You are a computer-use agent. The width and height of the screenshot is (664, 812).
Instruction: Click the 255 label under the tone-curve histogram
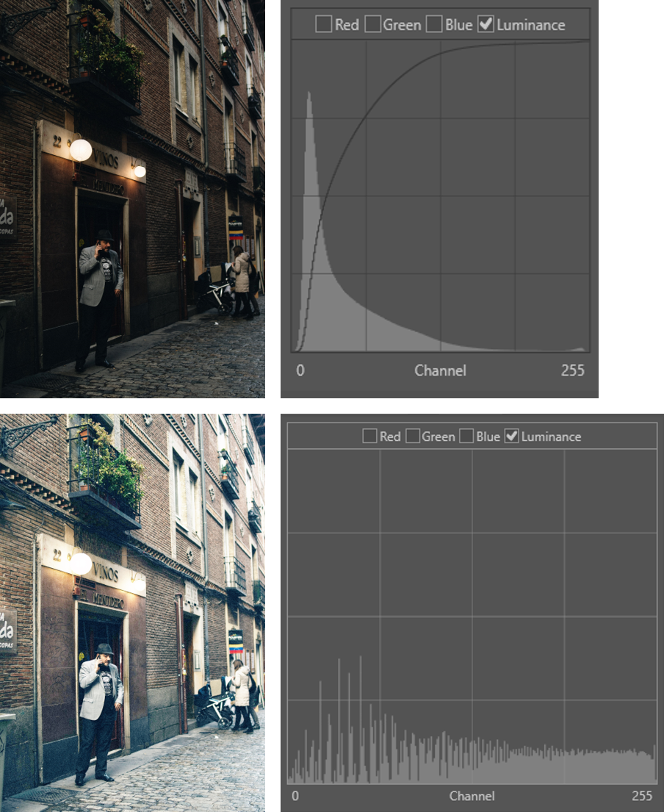573,370
